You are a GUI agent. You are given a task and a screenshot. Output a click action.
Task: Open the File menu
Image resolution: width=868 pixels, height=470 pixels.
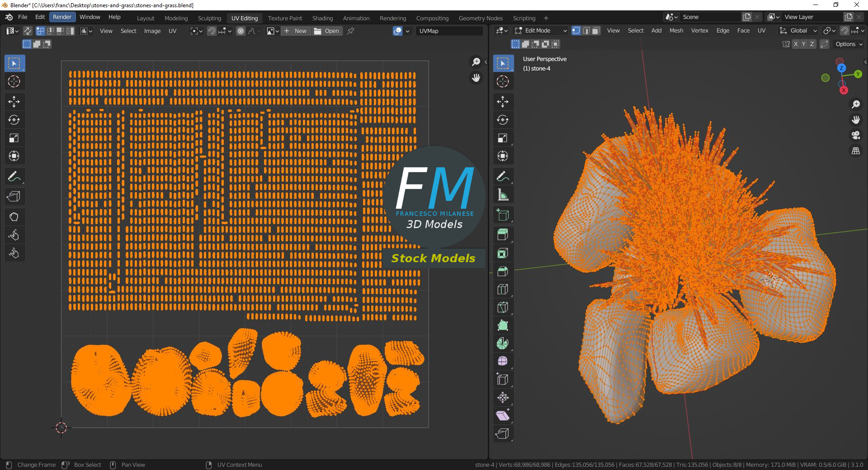click(x=23, y=17)
